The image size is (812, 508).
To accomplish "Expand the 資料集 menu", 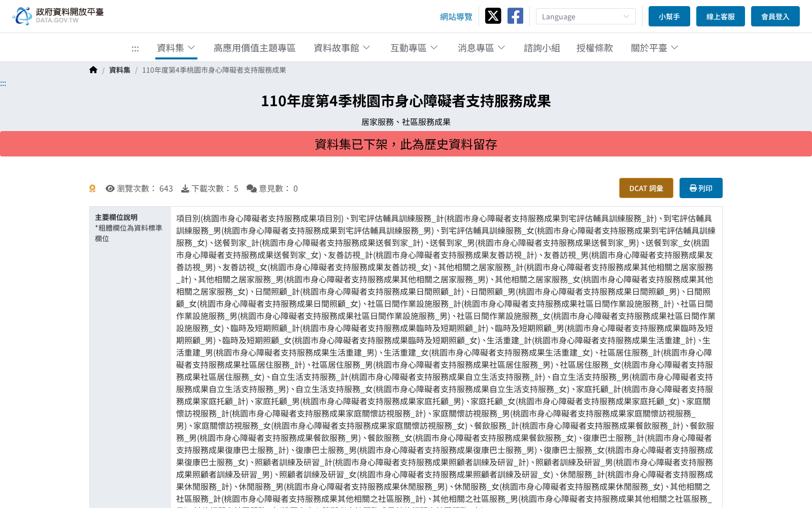I will click(176, 48).
